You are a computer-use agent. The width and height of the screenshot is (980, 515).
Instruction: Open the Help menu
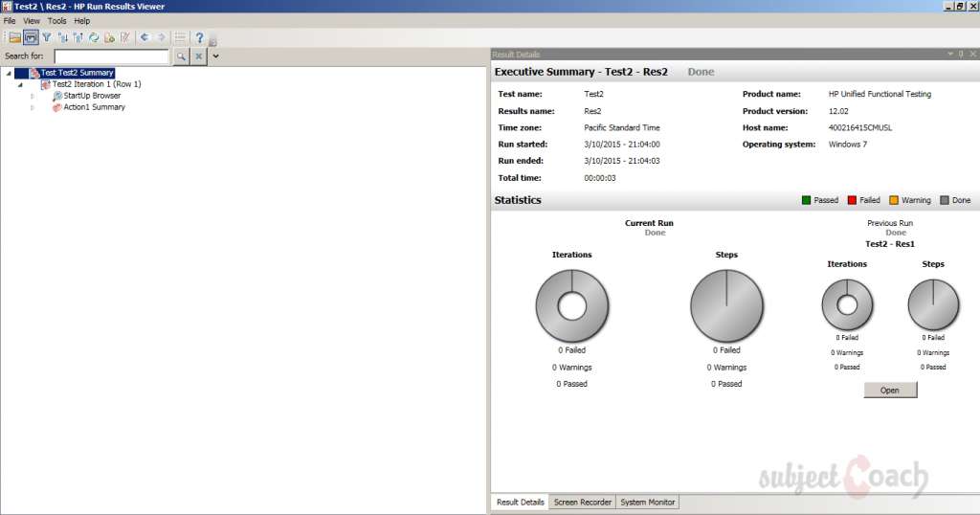point(82,21)
